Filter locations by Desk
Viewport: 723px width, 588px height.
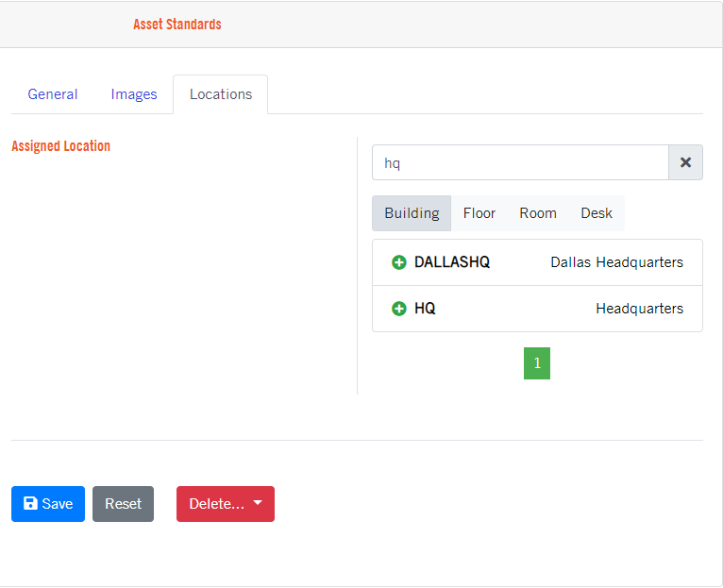pyautogui.click(x=597, y=213)
